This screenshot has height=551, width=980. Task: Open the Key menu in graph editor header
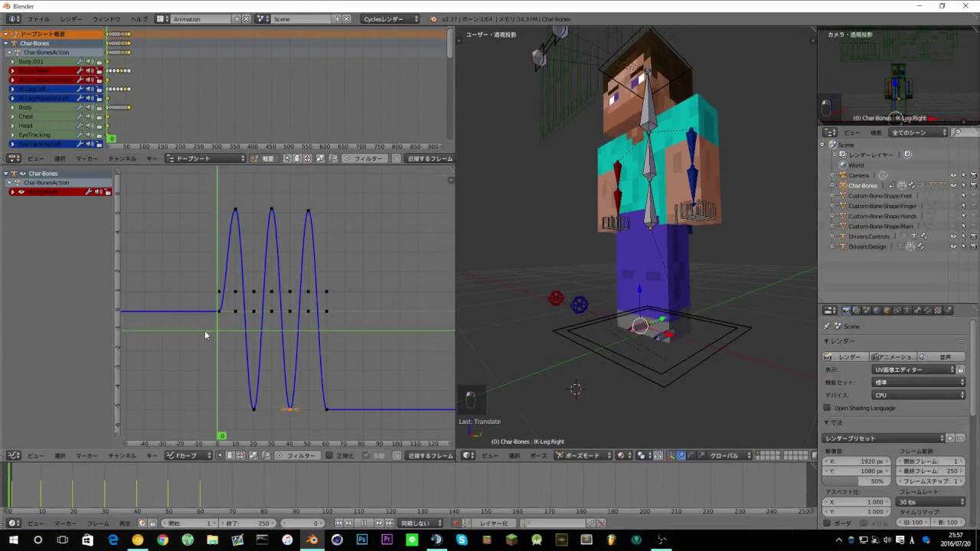pos(152,455)
